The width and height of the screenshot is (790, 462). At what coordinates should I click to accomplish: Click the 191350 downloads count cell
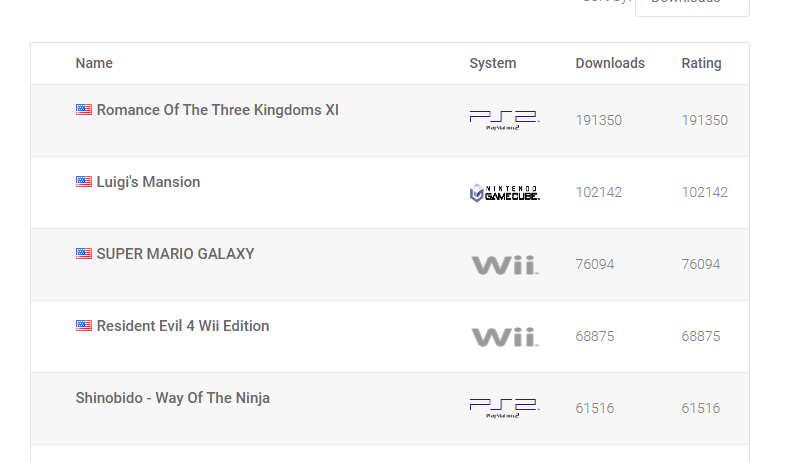click(x=598, y=120)
